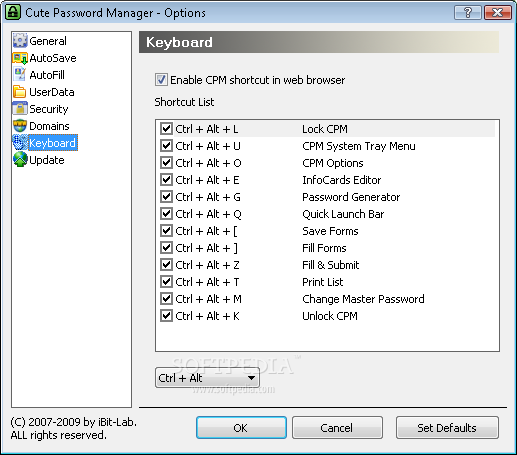
Task: Open the Update section label
Action: coord(47,160)
